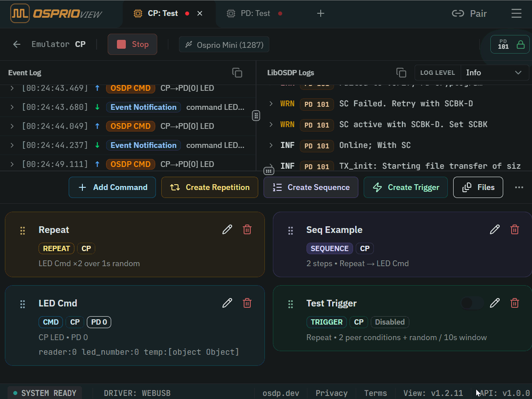Image resolution: width=532 pixels, height=399 pixels.
Task: Click the View: v1.2.11 version text
Action: 433,393
